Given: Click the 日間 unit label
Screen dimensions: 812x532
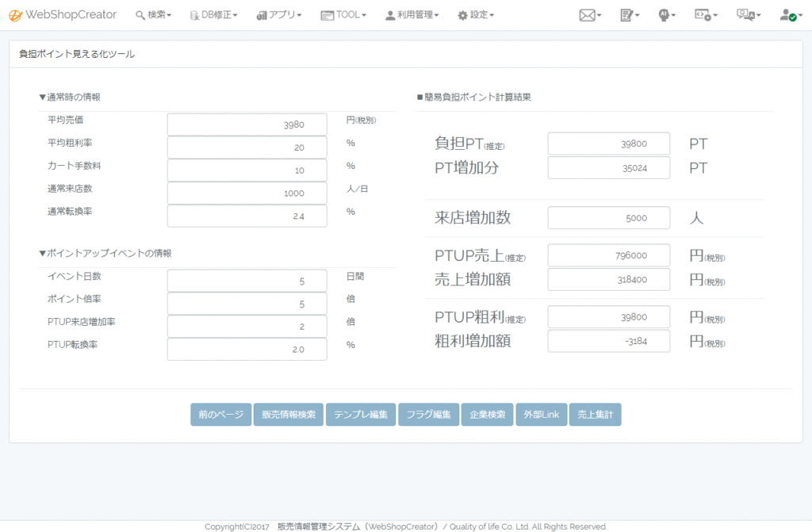Looking at the screenshot, I should click(354, 276).
